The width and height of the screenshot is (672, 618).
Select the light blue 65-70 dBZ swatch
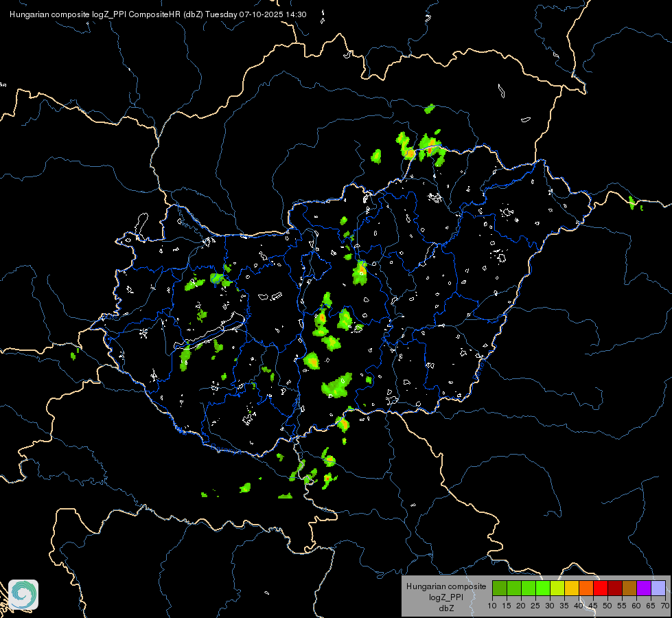(x=658, y=588)
